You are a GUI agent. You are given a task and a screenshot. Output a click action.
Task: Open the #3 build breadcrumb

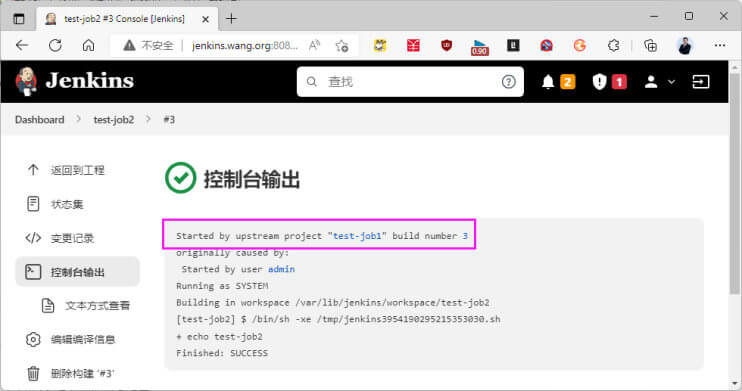169,120
